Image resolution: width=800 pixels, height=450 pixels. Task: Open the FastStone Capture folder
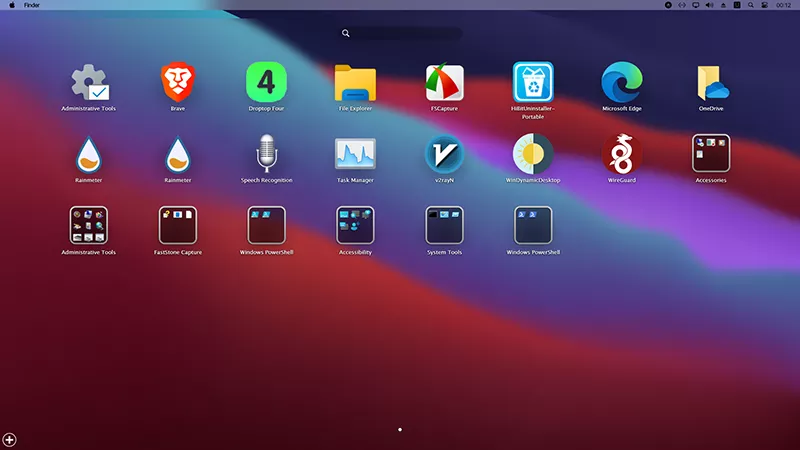(178, 225)
